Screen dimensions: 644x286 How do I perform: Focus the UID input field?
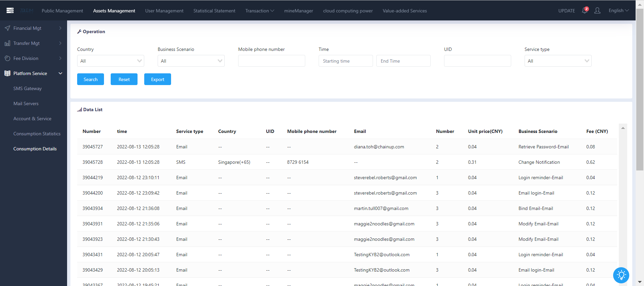[x=478, y=61]
